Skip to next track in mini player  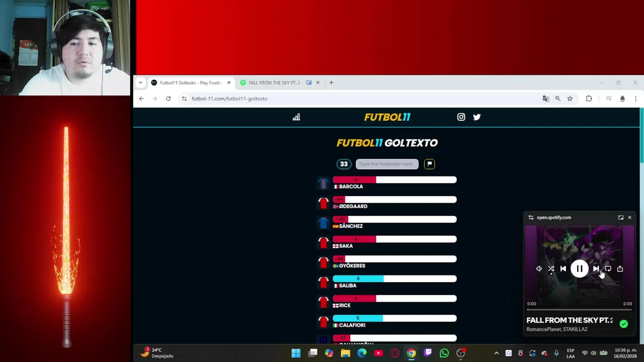click(x=596, y=269)
